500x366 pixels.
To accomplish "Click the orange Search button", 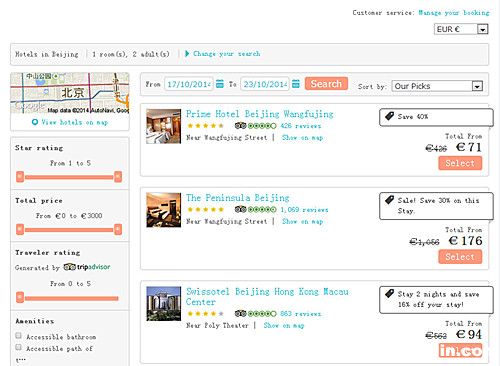I will tap(326, 84).
